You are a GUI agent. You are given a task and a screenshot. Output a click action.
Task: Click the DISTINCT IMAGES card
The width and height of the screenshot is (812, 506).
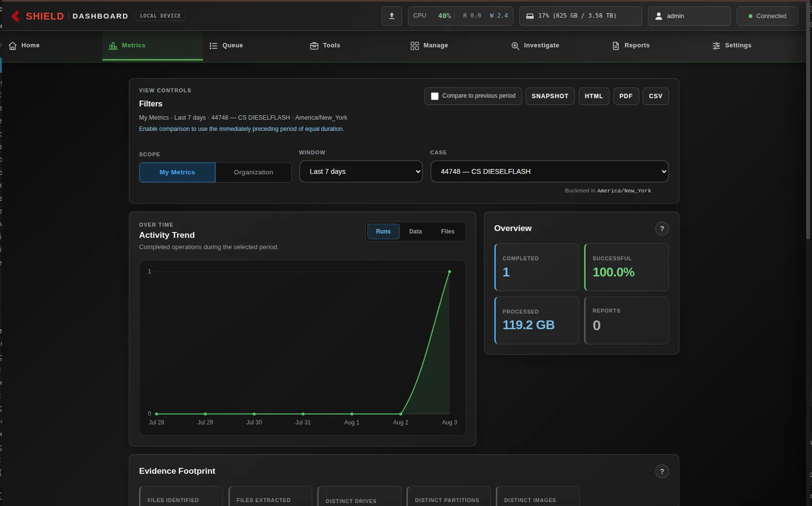pyautogui.click(x=538, y=496)
